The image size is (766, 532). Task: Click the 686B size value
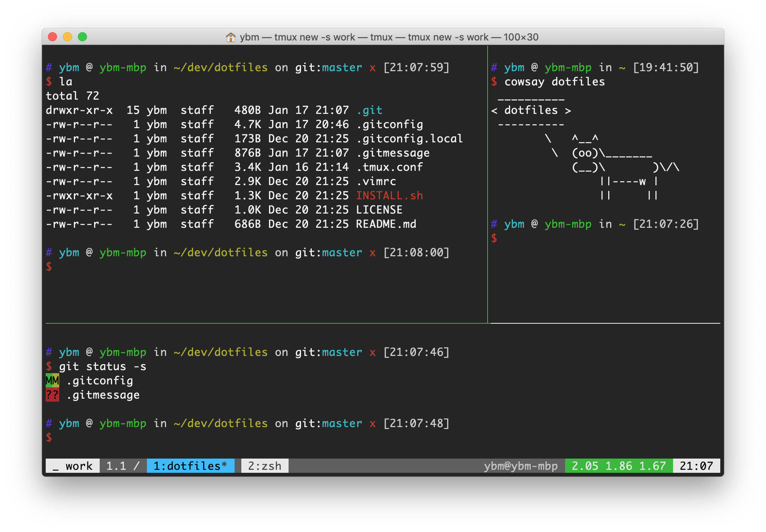(x=248, y=224)
